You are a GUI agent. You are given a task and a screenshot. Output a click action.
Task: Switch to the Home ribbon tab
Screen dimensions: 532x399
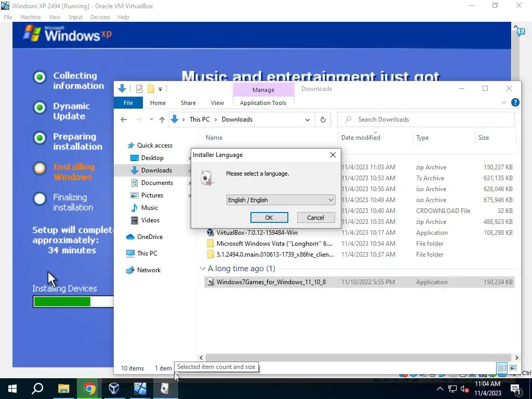click(x=158, y=103)
